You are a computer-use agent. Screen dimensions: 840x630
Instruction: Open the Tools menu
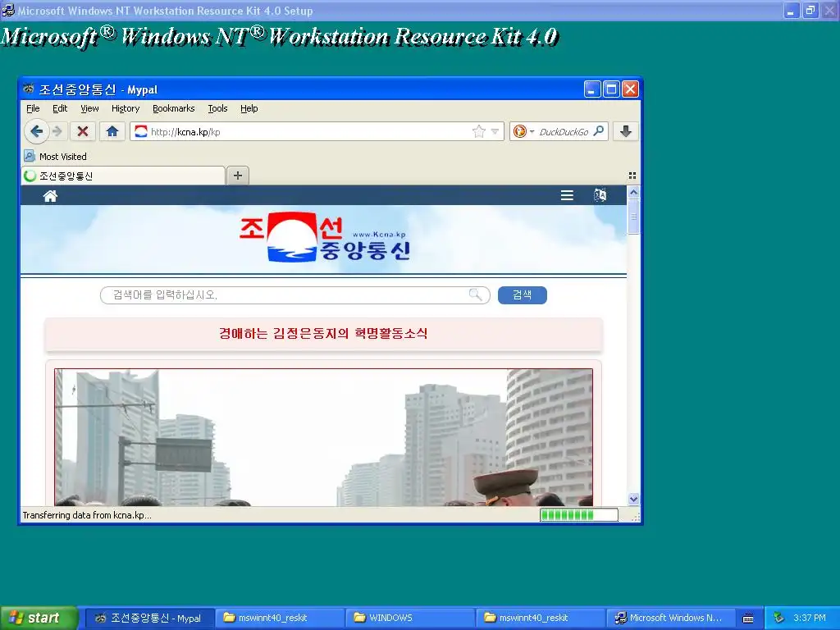pos(217,108)
